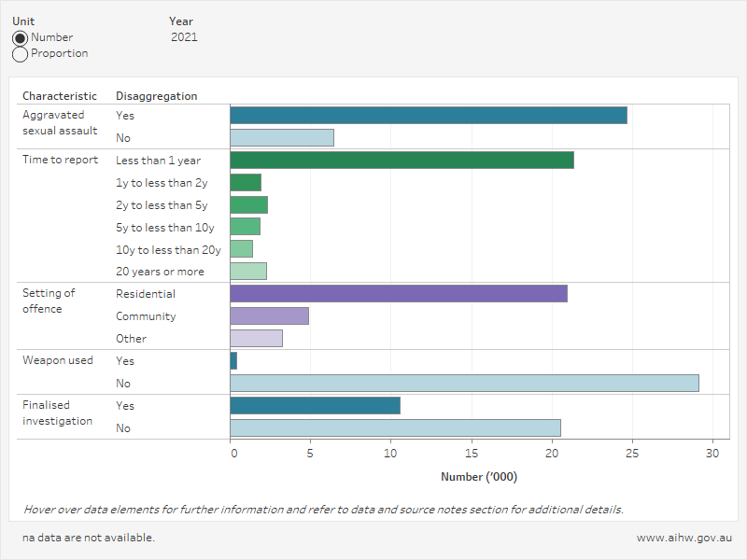Select the 20 years or more bar
Image resolution: width=747 pixels, height=560 pixels.
(x=248, y=272)
